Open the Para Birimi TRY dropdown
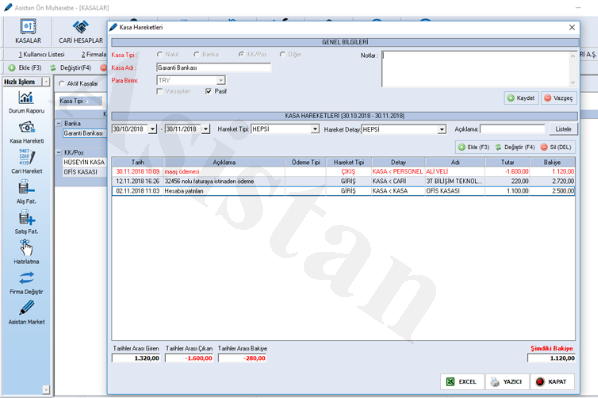 [221, 80]
